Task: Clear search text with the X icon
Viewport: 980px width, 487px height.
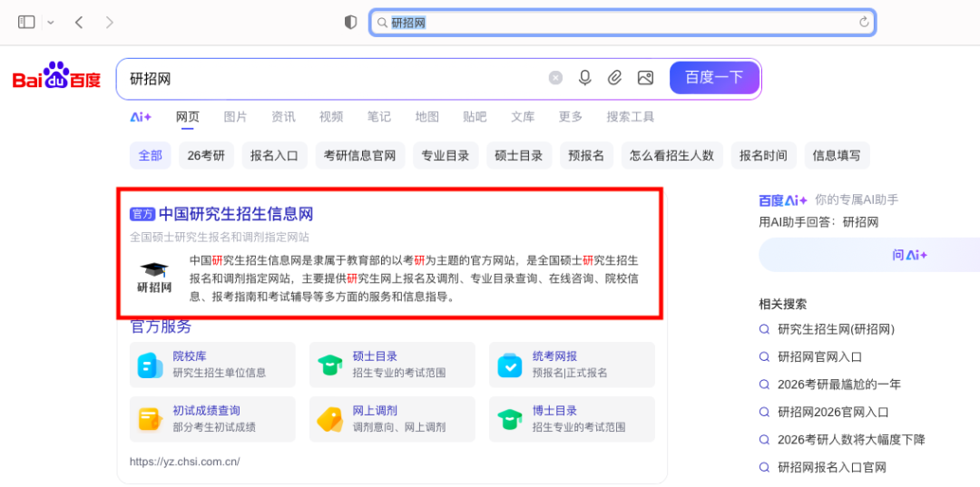Action: (x=555, y=78)
